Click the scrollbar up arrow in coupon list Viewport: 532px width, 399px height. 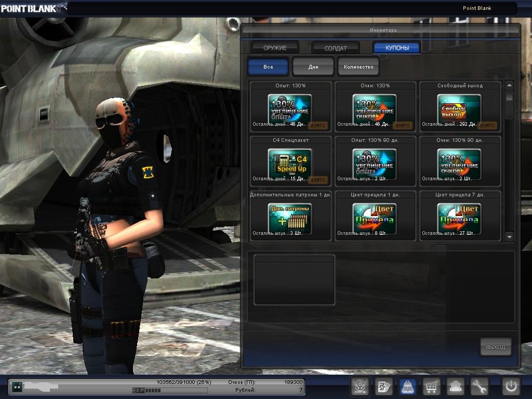coord(509,86)
